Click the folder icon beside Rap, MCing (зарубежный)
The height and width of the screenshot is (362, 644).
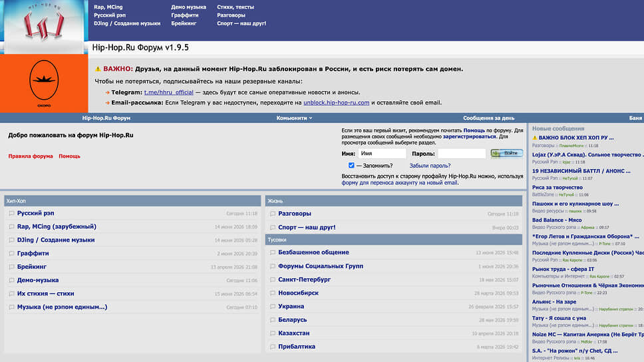point(11,227)
